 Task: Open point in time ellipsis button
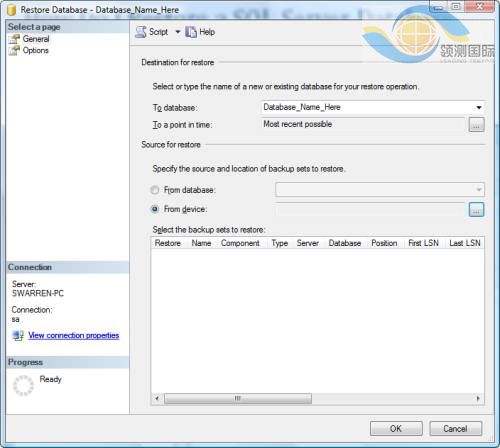click(x=476, y=125)
